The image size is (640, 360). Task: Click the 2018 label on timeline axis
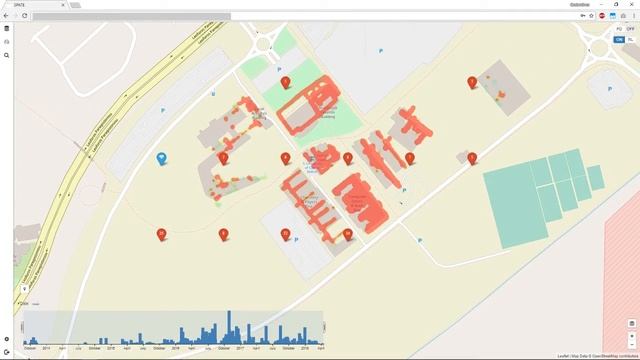[305, 348]
